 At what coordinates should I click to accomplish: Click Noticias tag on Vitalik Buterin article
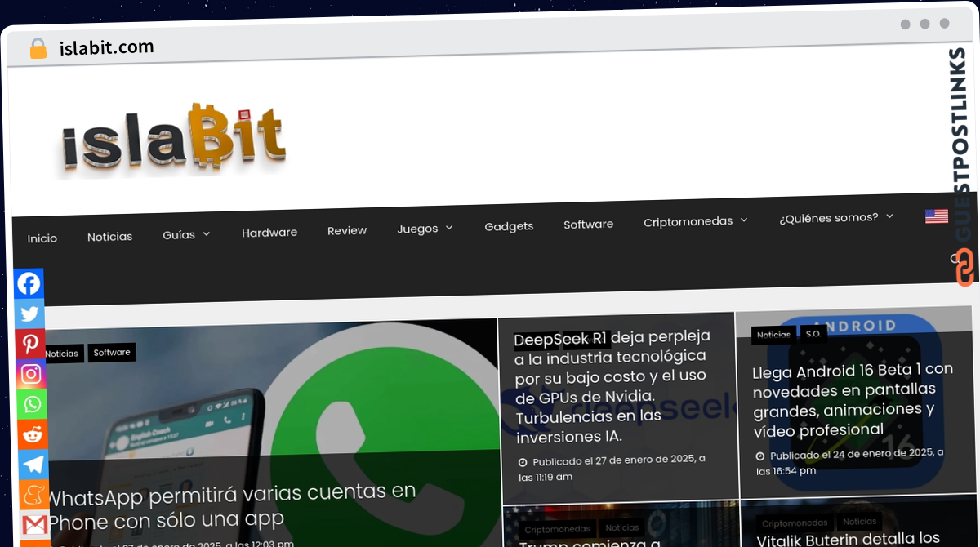pos(859,522)
